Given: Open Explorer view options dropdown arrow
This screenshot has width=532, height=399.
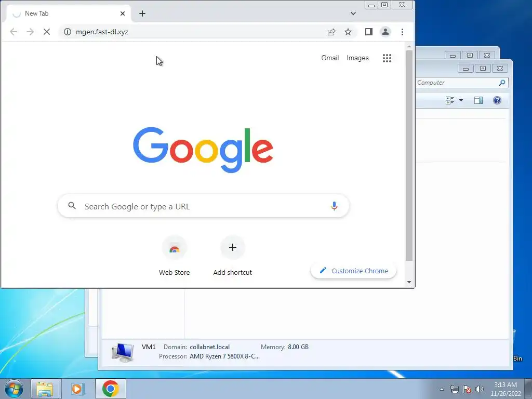Looking at the screenshot, I should [461, 100].
